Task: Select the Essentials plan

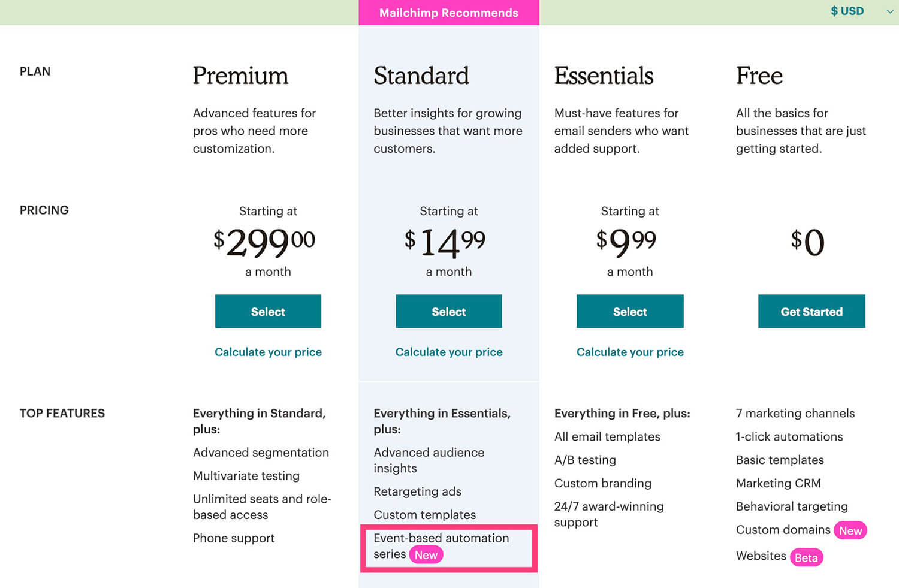Action: pyautogui.click(x=630, y=311)
